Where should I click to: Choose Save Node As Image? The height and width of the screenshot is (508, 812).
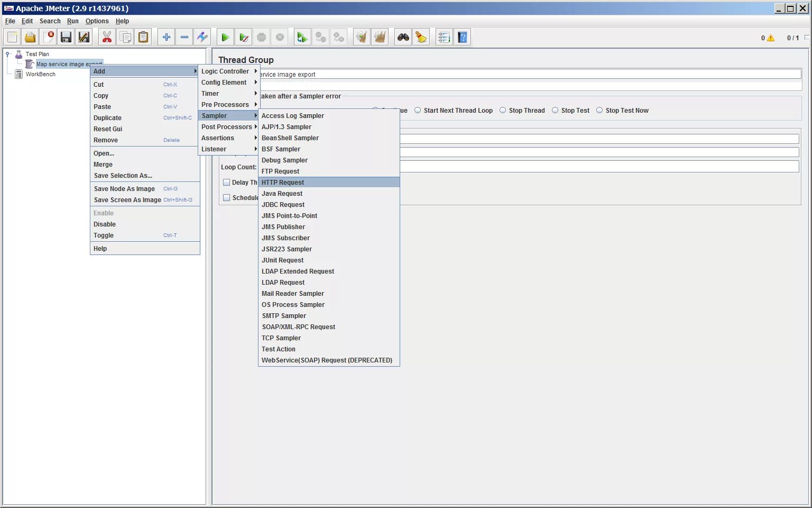145,188
